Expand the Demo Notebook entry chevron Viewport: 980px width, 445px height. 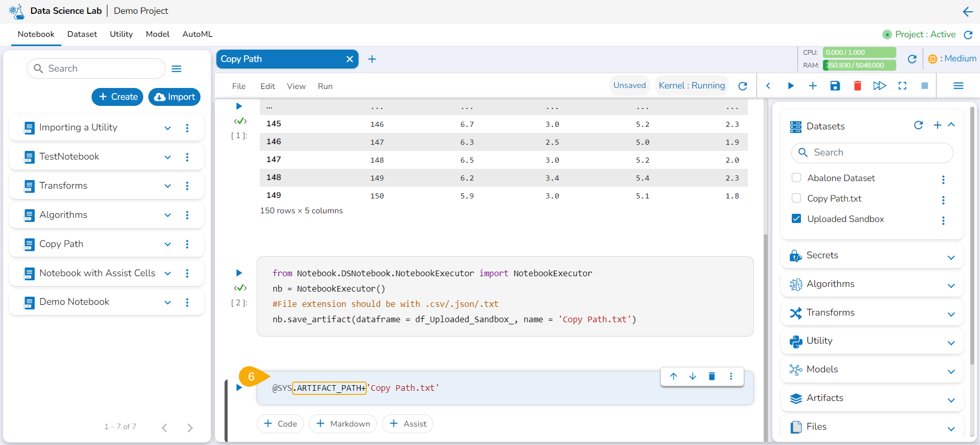point(168,302)
